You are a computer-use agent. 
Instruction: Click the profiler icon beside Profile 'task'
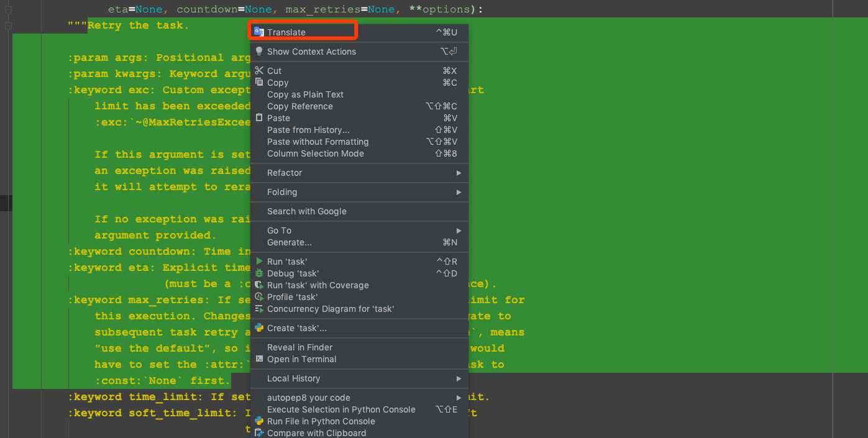point(259,297)
